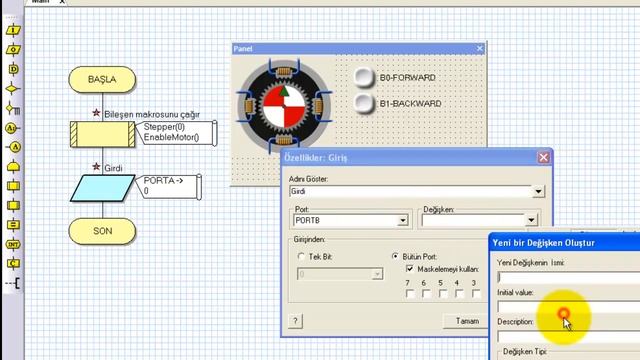Click the stepper motor component in Panel
The height and width of the screenshot is (360, 640).
[x=284, y=106]
